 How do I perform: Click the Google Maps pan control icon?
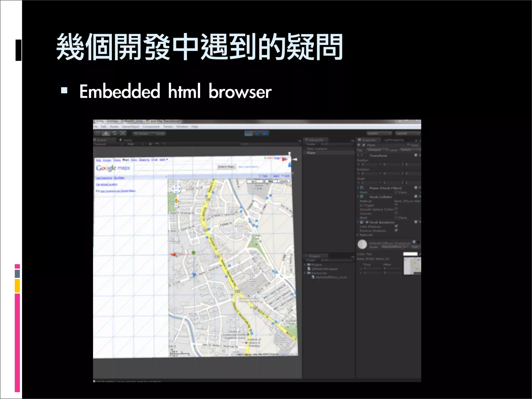click(176, 189)
